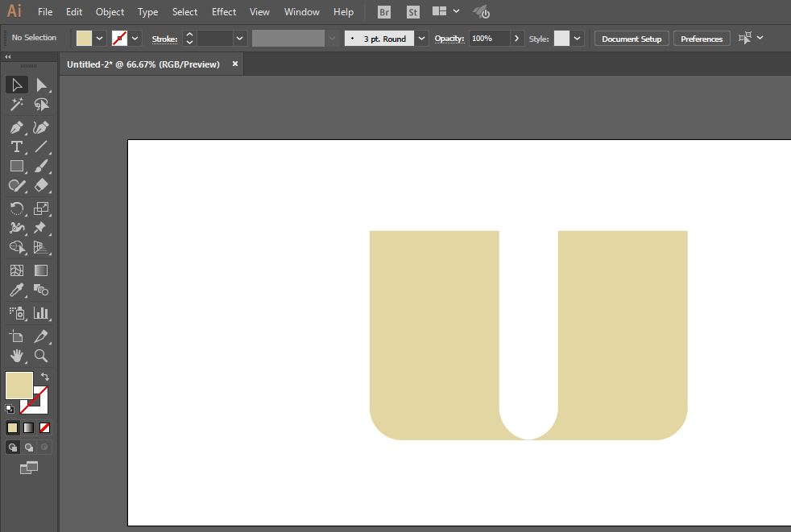Select the Hand tool
The height and width of the screenshot is (532, 791).
(17, 356)
